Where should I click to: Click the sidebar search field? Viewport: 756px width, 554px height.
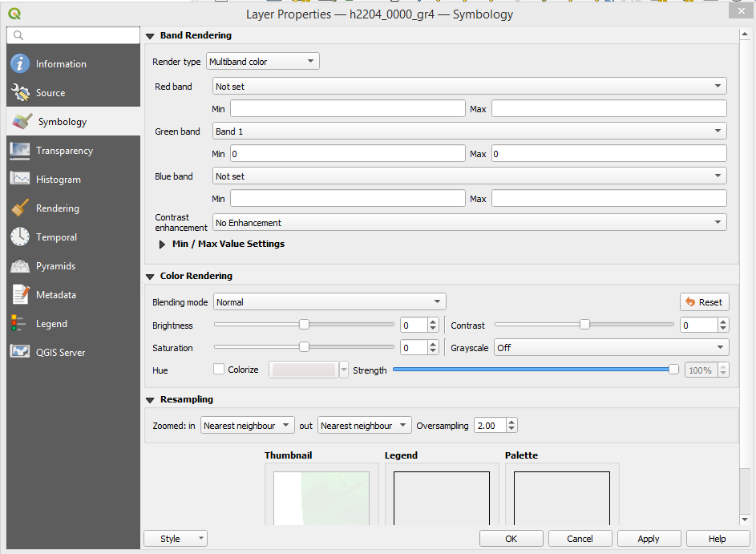click(73, 35)
